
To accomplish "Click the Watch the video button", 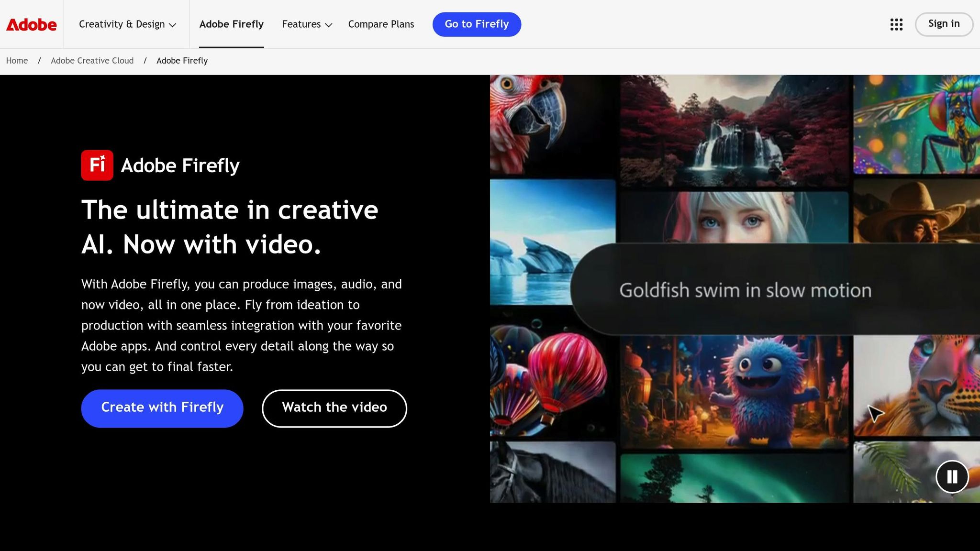I will (x=334, y=408).
